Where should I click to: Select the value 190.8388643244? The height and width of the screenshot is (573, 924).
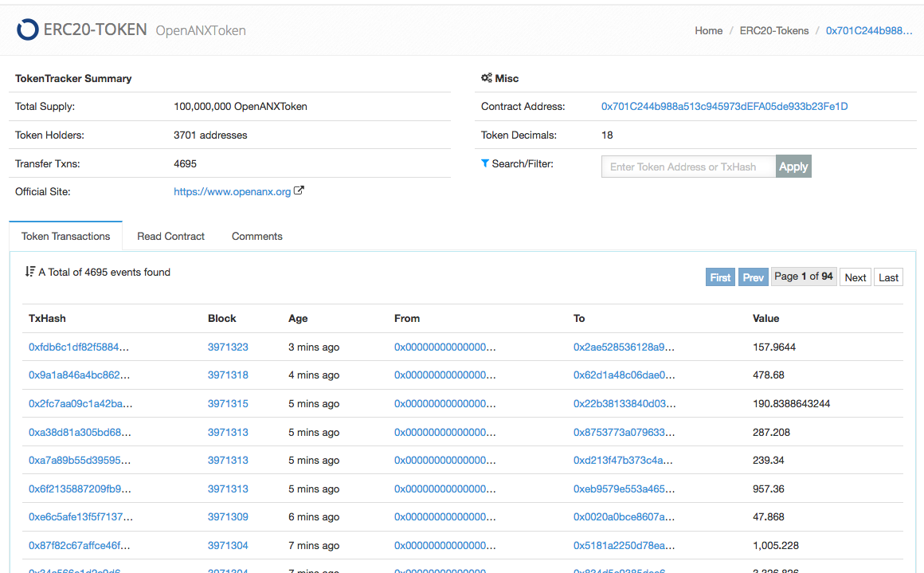[x=791, y=404]
